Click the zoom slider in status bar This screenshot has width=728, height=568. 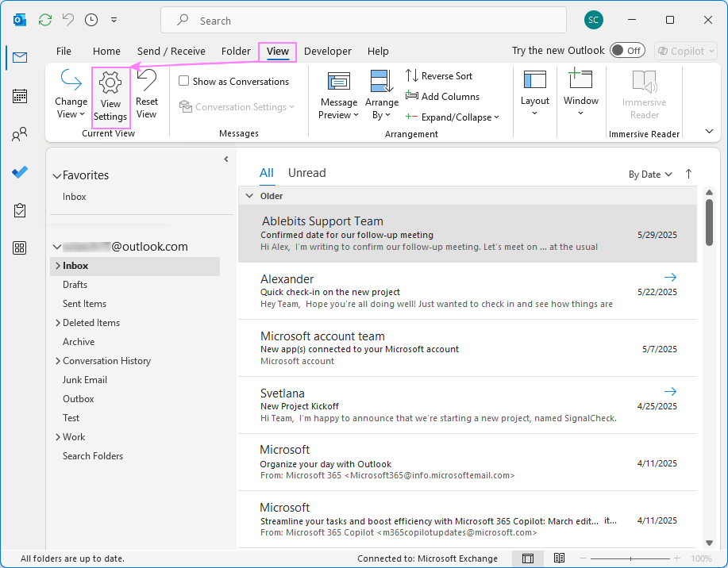click(x=630, y=558)
